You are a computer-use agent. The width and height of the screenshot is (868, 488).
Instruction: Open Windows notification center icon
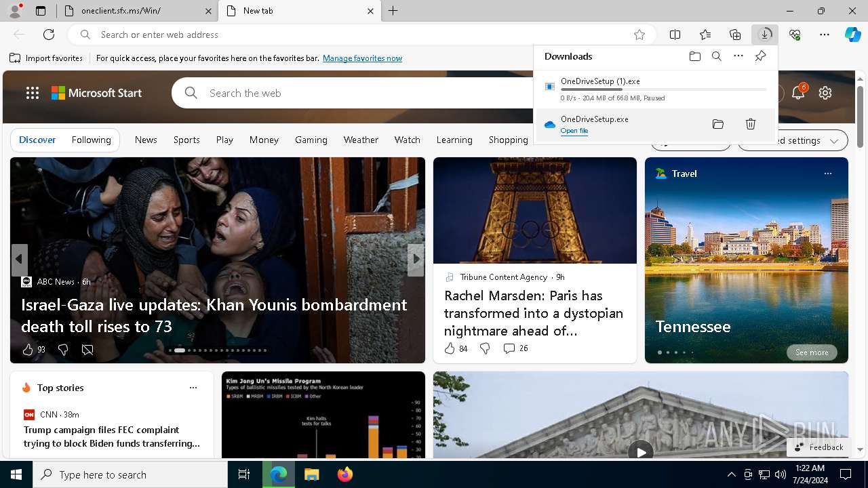click(x=846, y=474)
